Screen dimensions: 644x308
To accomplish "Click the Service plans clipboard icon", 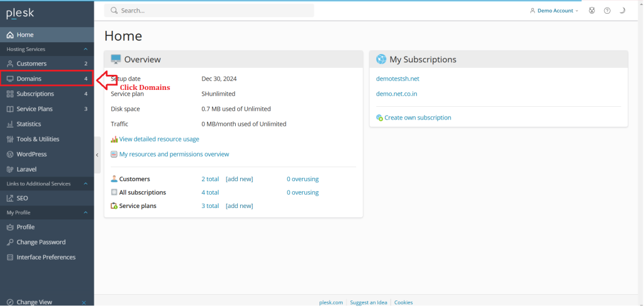I will [114, 206].
